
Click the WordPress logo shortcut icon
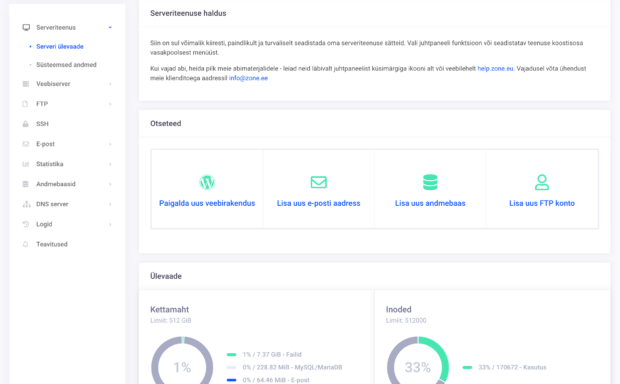[207, 182]
